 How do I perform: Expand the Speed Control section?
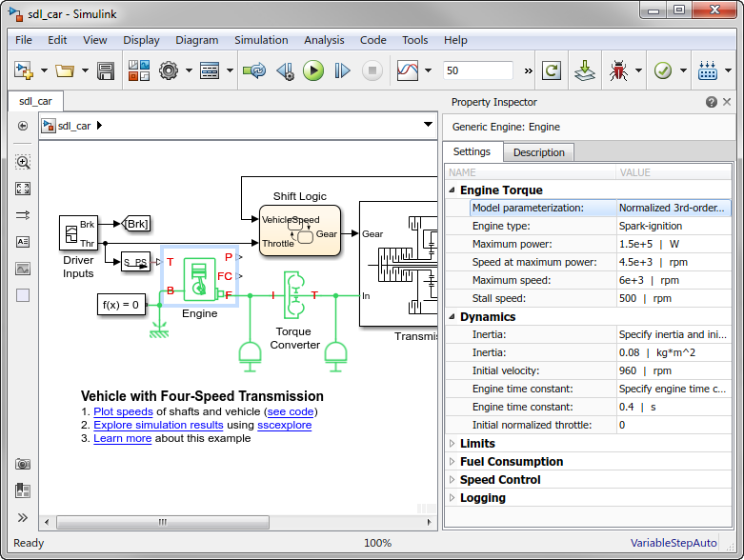click(x=452, y=480)
